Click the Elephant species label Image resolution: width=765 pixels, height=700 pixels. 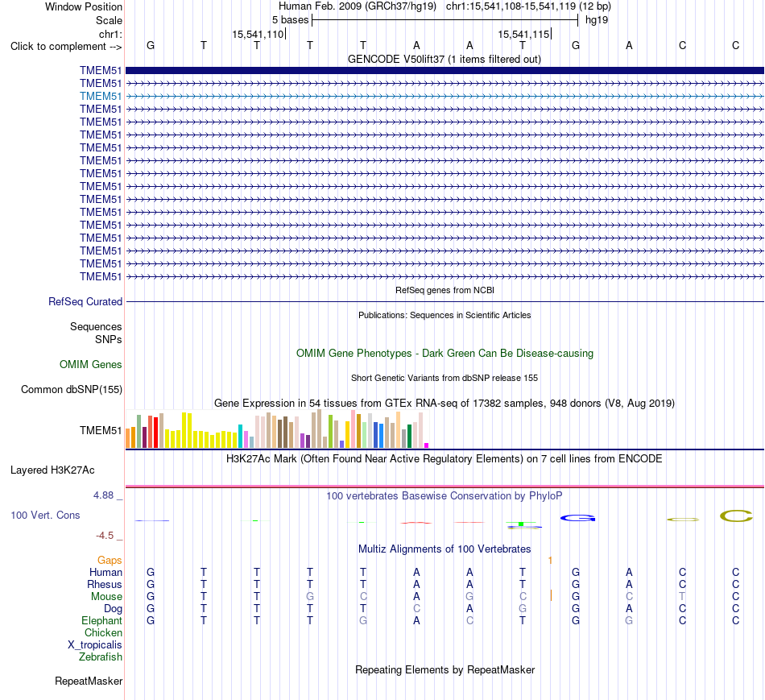point(101,620)
